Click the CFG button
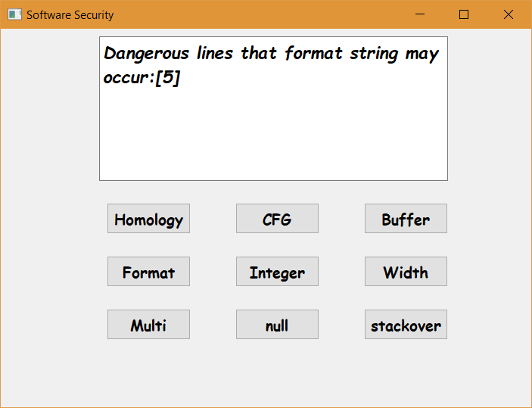The width and height of the screenshot is (532, 408). pos(277,219)
